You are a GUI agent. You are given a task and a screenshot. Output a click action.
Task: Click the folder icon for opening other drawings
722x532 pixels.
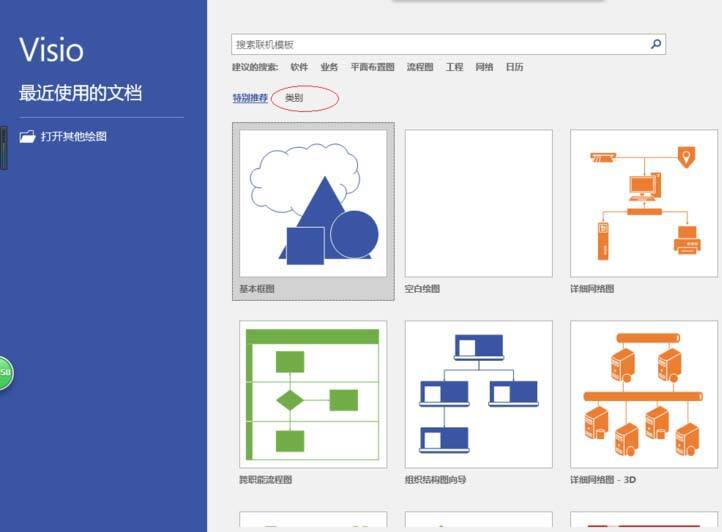coord(27,137)
